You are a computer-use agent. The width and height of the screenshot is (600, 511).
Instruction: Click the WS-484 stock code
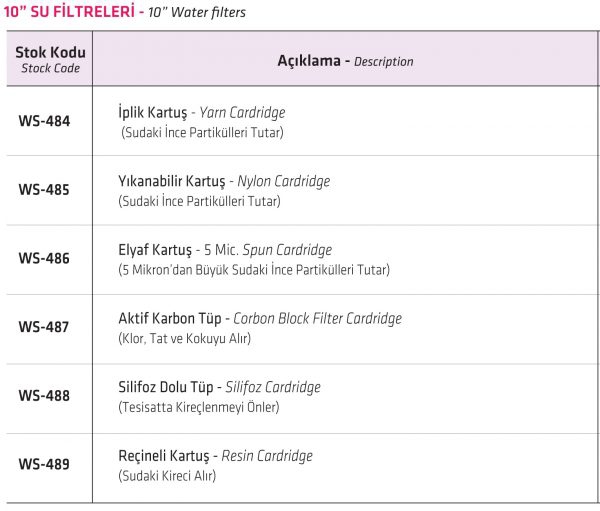(x=44, y=121)
